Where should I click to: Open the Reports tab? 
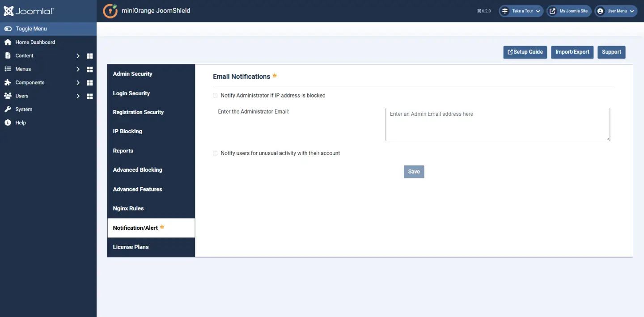click(x=151, y=151)
